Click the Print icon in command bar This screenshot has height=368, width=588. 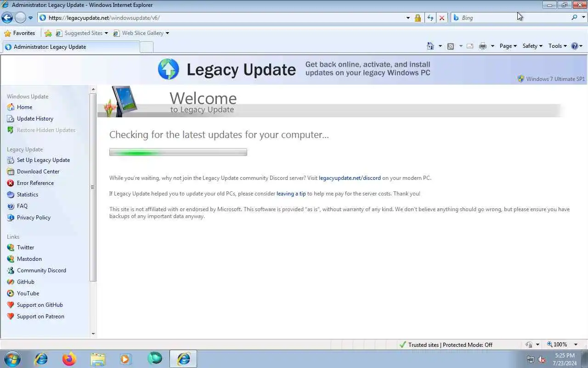pyautogui.click(x=482, y=46)
